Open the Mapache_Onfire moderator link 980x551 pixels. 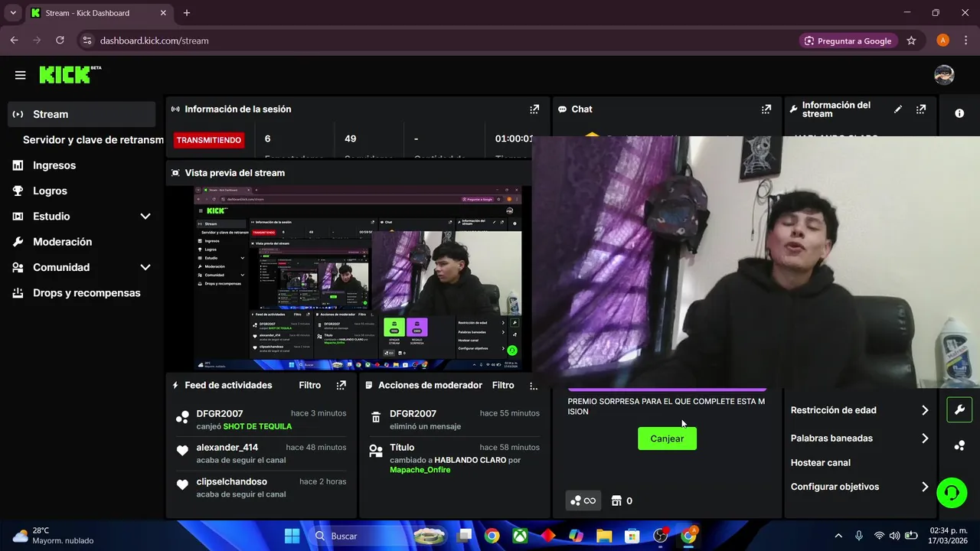click(420, 470)
